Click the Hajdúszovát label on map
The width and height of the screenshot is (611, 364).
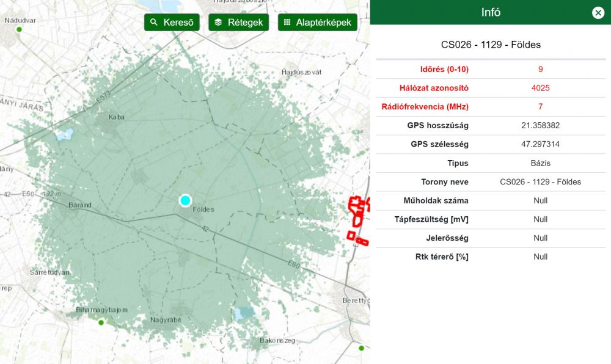pos(302,72)
